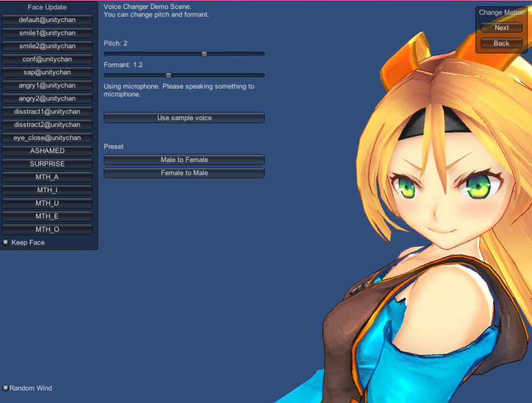
Task: Set mouth shape MTH_I
Action: tap(47, 190)
